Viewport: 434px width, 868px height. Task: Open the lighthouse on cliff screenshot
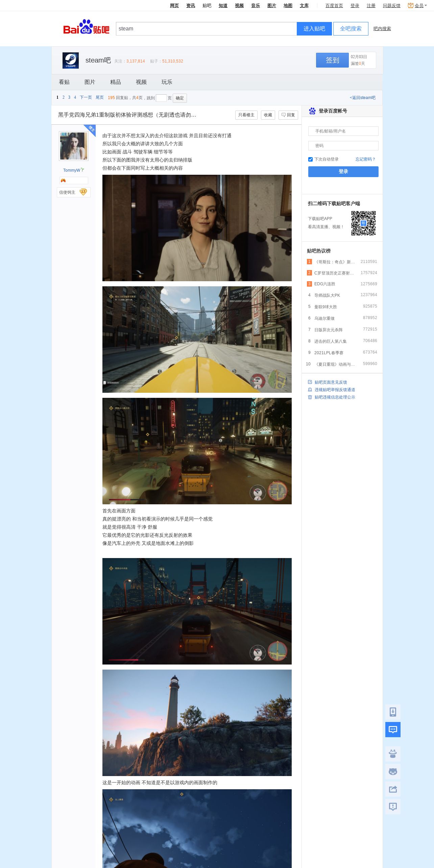tap(197, 723)
